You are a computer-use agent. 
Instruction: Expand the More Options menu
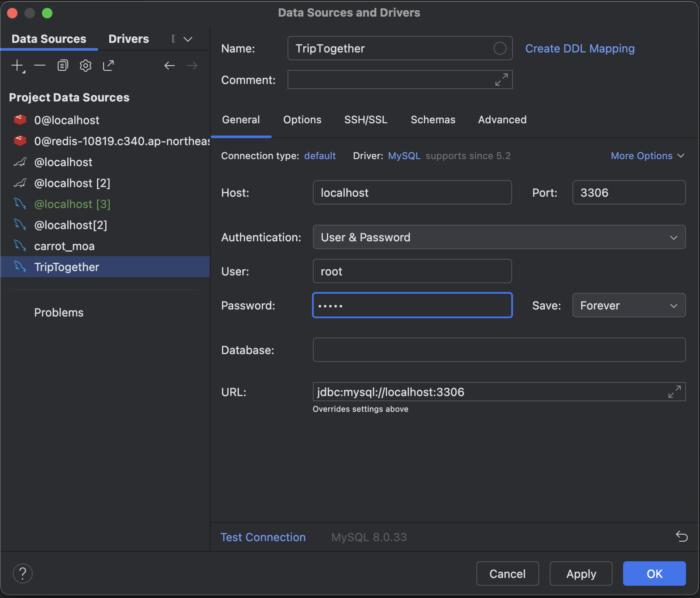[x=647, y=156]
